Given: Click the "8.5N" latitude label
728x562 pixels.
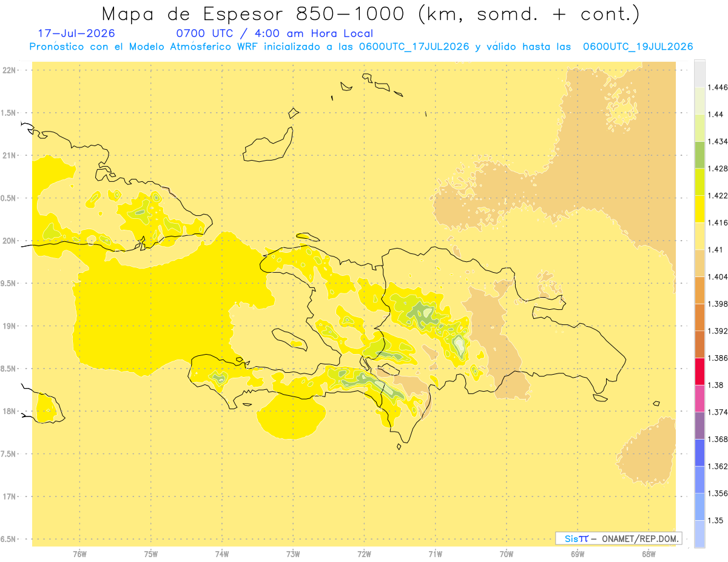Looking at the screenshot, I should [8, 369].
